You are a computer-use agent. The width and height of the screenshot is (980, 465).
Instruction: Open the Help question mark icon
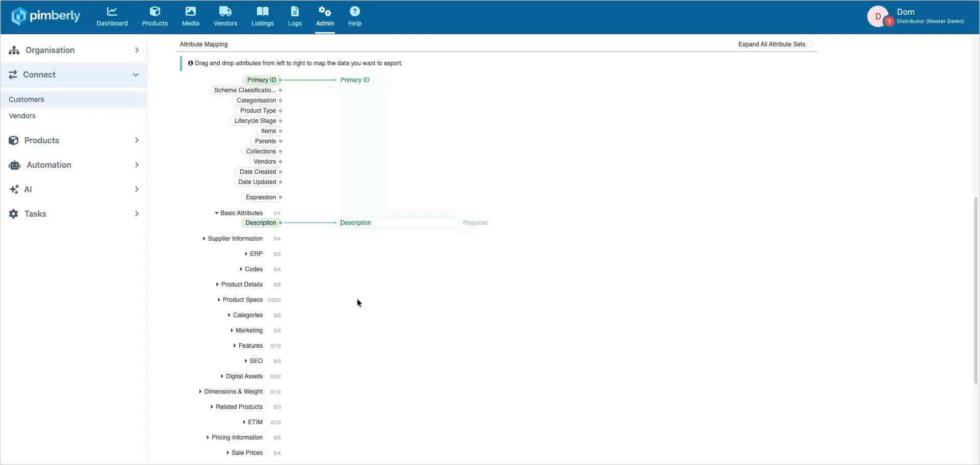click(x=355, y=11)
